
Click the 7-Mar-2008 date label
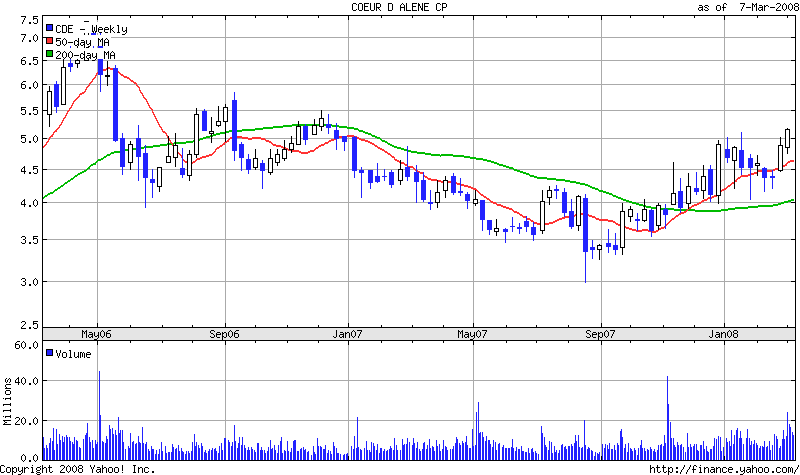click(769, 7)
